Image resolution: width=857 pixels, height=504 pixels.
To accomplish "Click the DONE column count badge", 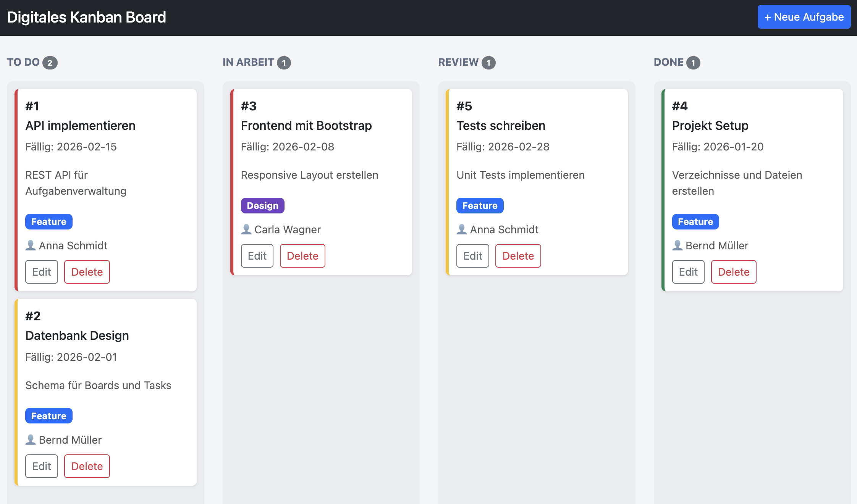I will click(x=693, y=63).
